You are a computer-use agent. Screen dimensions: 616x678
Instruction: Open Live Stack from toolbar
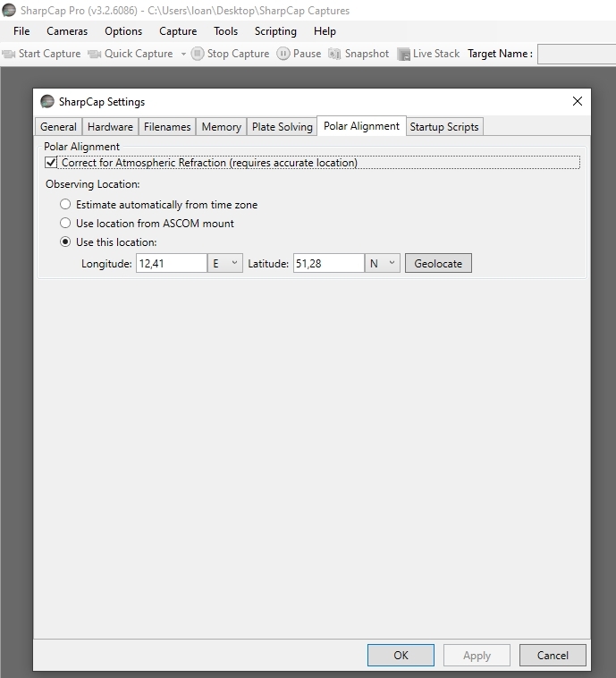click(x=403, y=54)
